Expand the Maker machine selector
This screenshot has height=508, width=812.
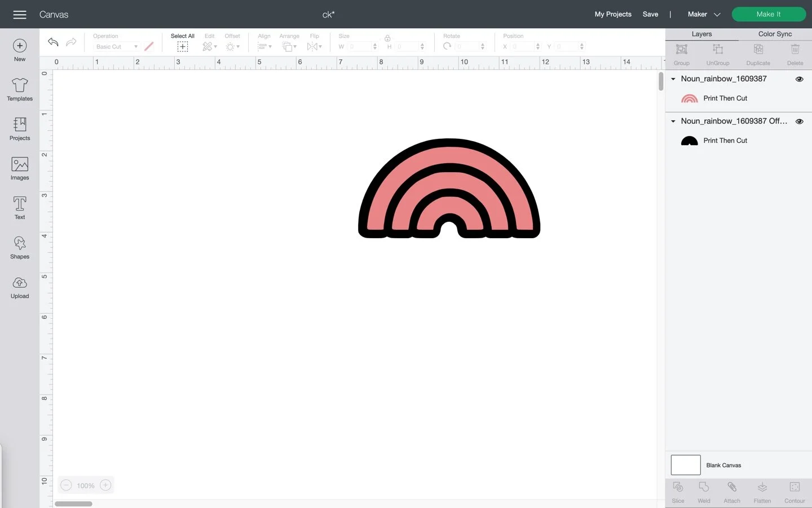(x=717, y=14)
